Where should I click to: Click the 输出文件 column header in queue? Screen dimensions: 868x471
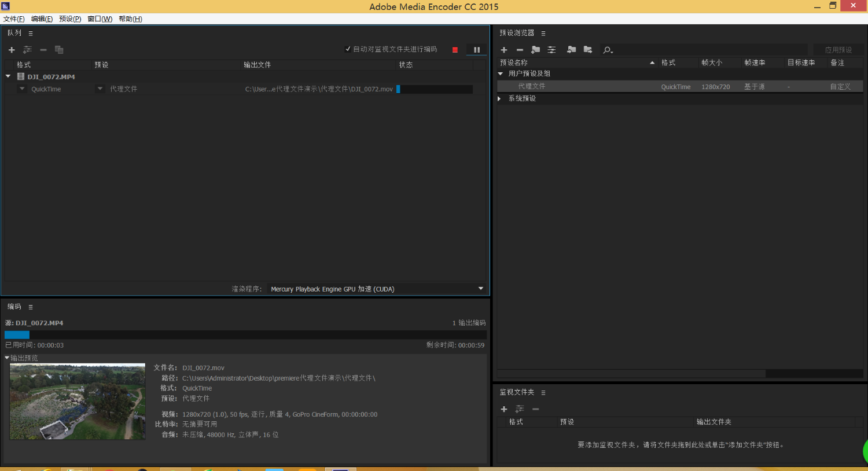click(x=257, y=65)
